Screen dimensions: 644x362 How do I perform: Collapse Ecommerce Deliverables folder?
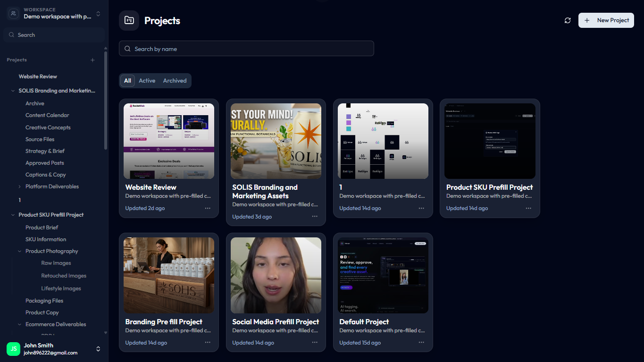click(20, 324)
